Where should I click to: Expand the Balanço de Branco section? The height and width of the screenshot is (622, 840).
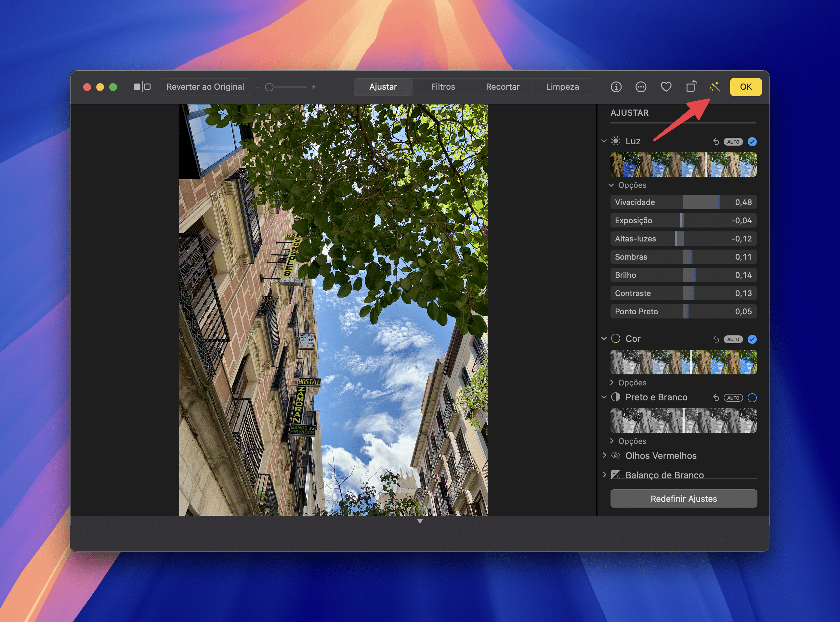pyautogui.click(x=604, y=474)
